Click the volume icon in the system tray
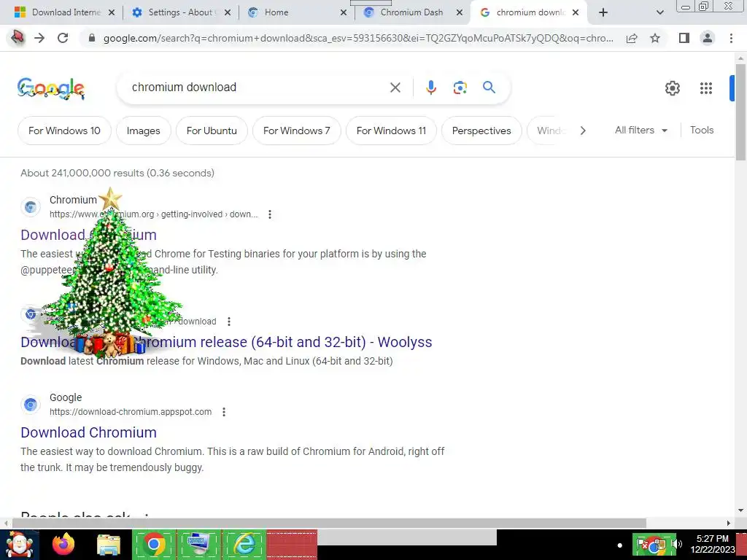Screen dimensions: 747x560 point(677,544)
